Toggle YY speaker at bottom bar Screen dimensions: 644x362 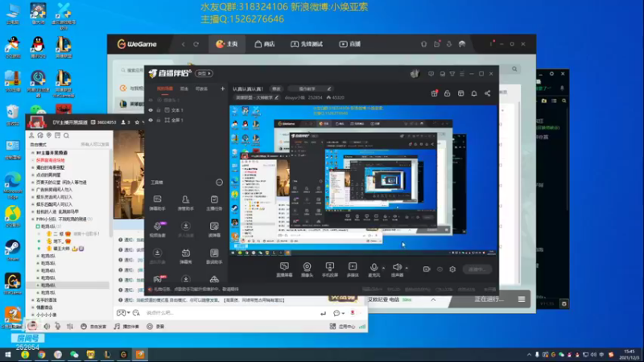click(47, 327)
